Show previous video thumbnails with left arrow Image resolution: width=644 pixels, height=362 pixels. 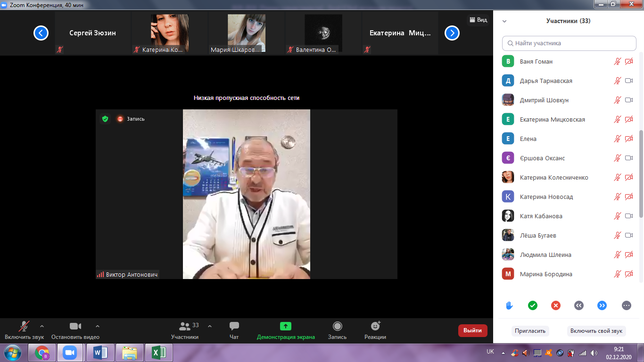41,33
